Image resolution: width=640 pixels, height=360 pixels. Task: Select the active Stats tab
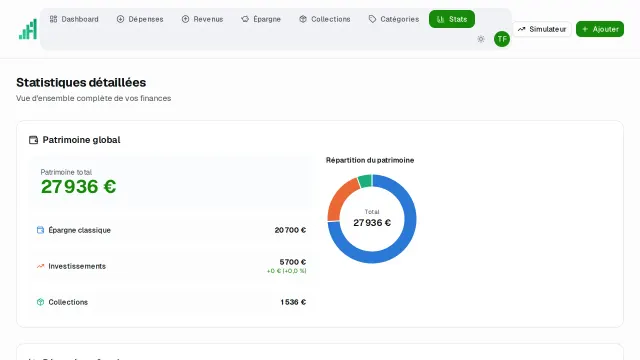pyautogui.click(x=452, y=19)
